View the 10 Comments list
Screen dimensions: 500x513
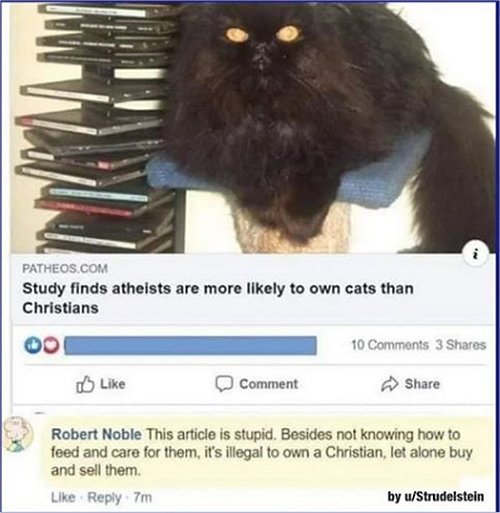coord(390,345)
